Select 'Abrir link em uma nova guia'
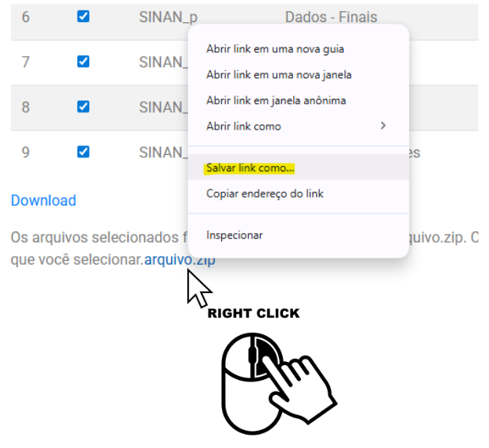489x448 pixels. (x=299, y=49)
